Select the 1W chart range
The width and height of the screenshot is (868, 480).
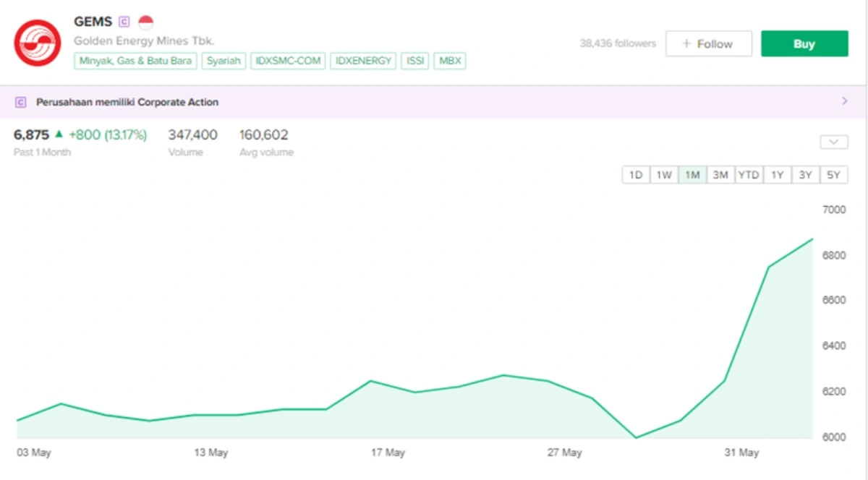664,175
